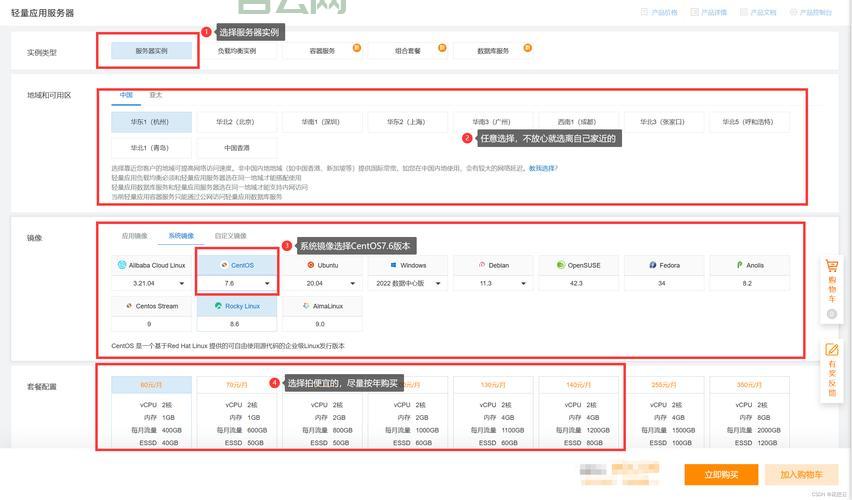Screen dimensions: 852x500
Task: Switch to the 应用镜像 tab
Action: 135,236
